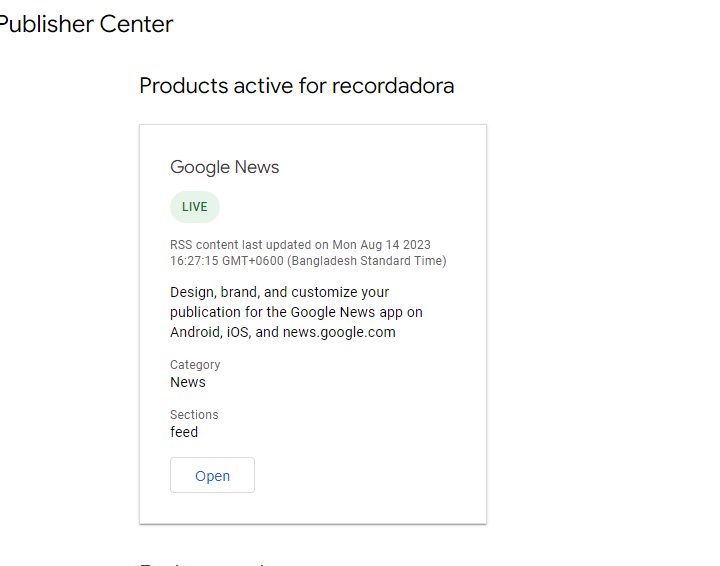The height and width of the screenshot is (566, 720).
Task: Click the 'recordadora' publication name in heading
Action: pyautogui.click(x=393, y=86)
